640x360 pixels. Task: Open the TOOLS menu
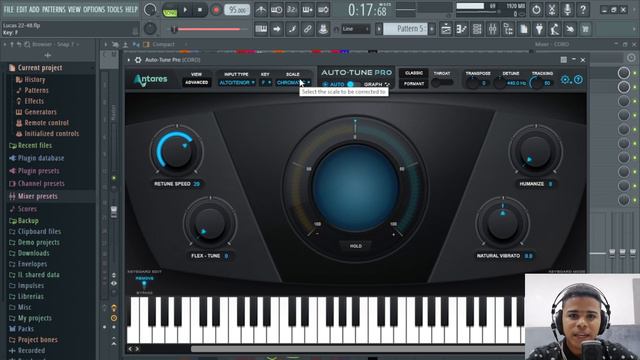pos(115,9)
